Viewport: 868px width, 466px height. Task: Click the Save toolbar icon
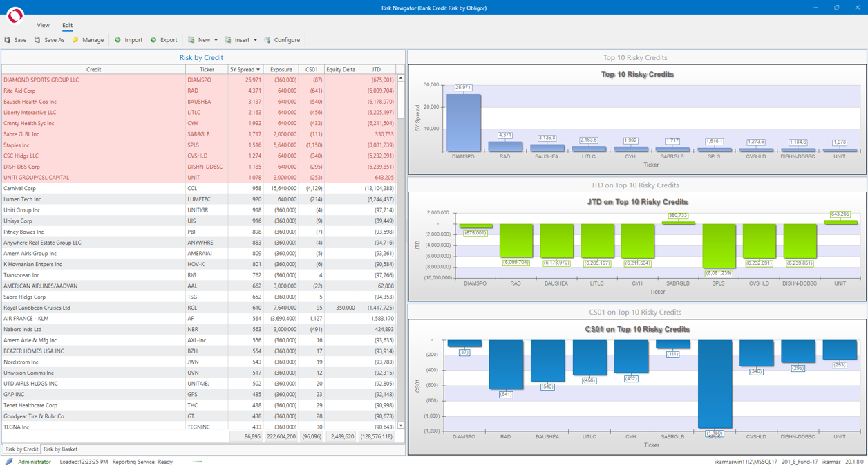coord(8,40)
